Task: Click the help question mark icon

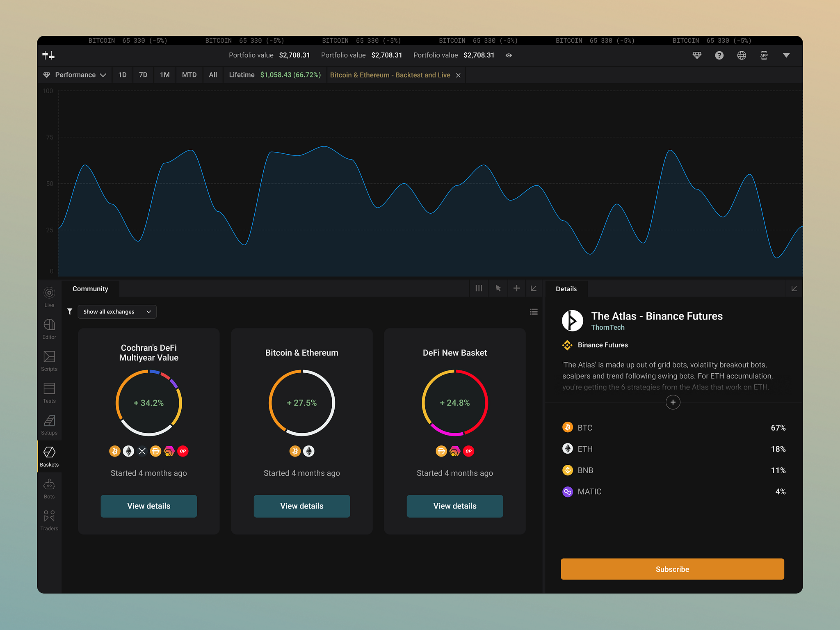Action: [x=719, y=55]
